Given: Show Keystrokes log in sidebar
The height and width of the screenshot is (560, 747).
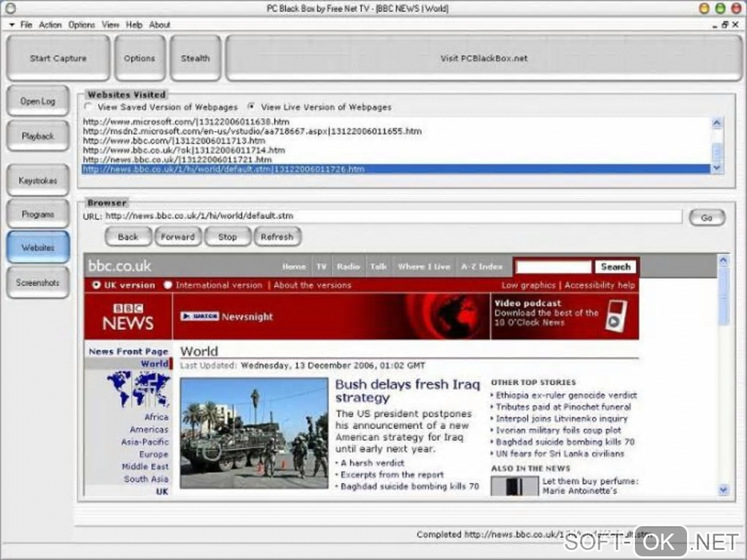Looking at the screenshot, I should coord(38,181).
